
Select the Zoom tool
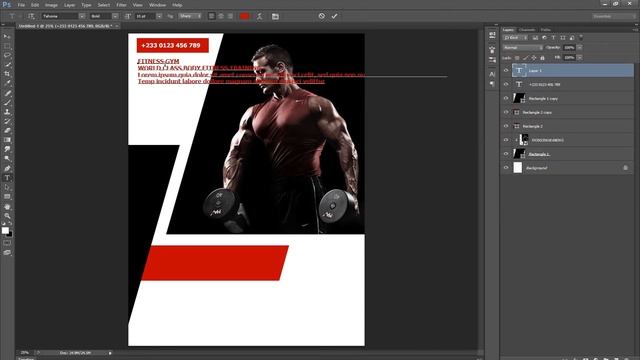(x=7, y=216)
